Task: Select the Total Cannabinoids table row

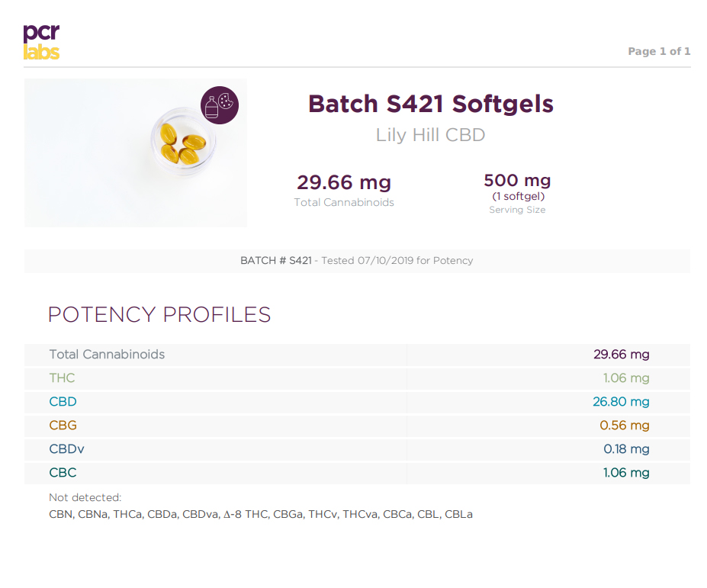Action: tap(357, 355)
